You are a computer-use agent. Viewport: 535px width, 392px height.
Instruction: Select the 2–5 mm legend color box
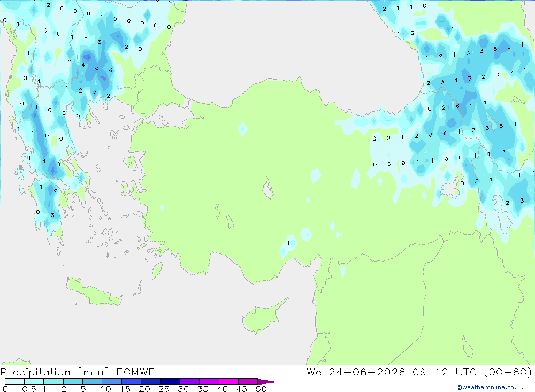point(73,381)
